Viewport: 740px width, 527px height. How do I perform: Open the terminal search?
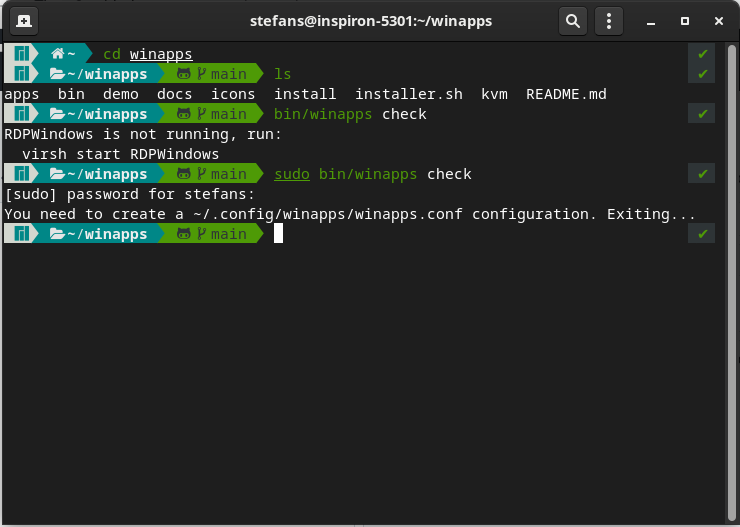tap(572, 21)
